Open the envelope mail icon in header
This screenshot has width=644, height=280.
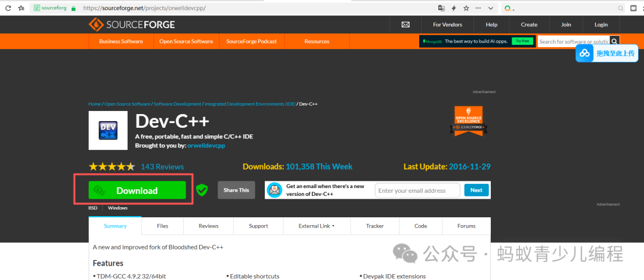(x=405, y=24)
